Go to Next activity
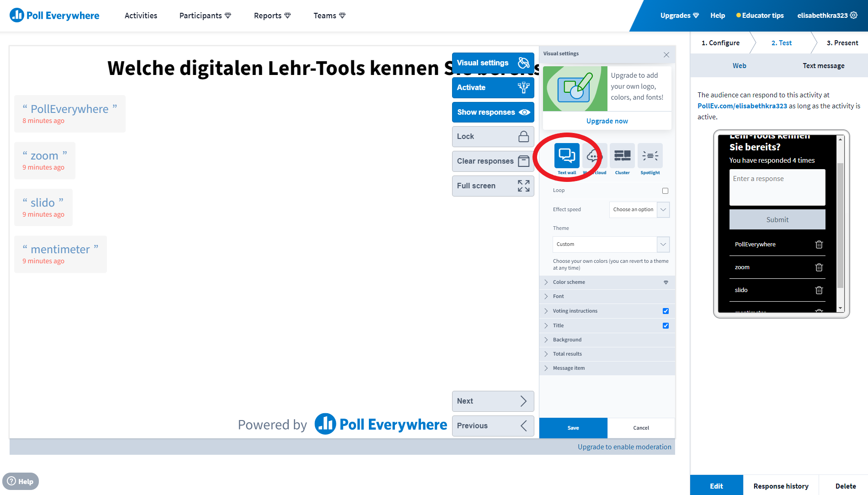This screenshot has height=495, width=868. (493, 401)
